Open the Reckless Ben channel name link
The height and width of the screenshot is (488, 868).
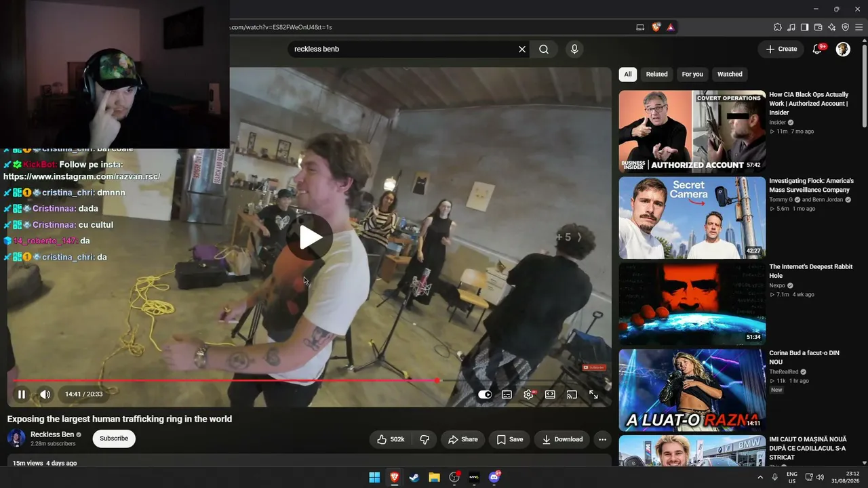52,434
